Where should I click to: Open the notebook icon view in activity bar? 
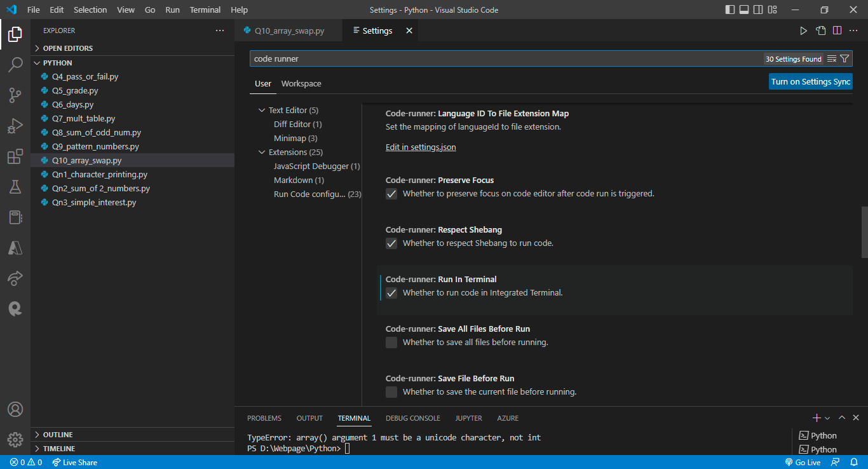point(15,217)
